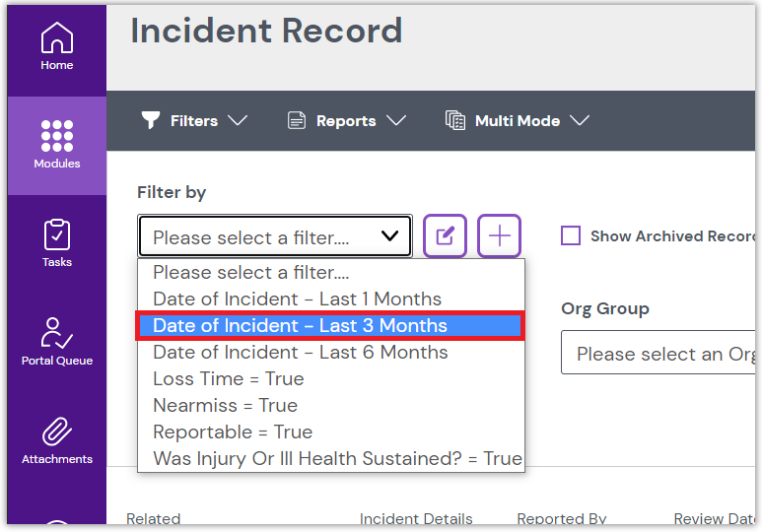
Task: Select Date of Incident - Last 3 Months
Action: [300, 326]
